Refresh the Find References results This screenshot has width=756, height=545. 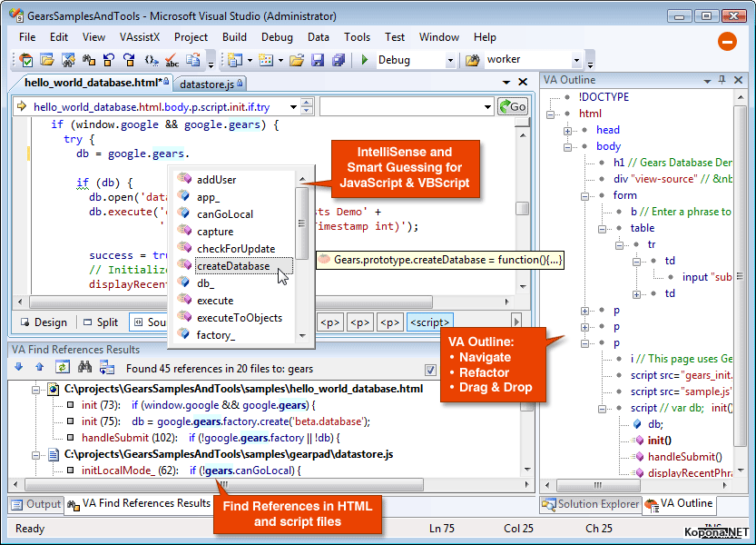(x=63, y=367)
